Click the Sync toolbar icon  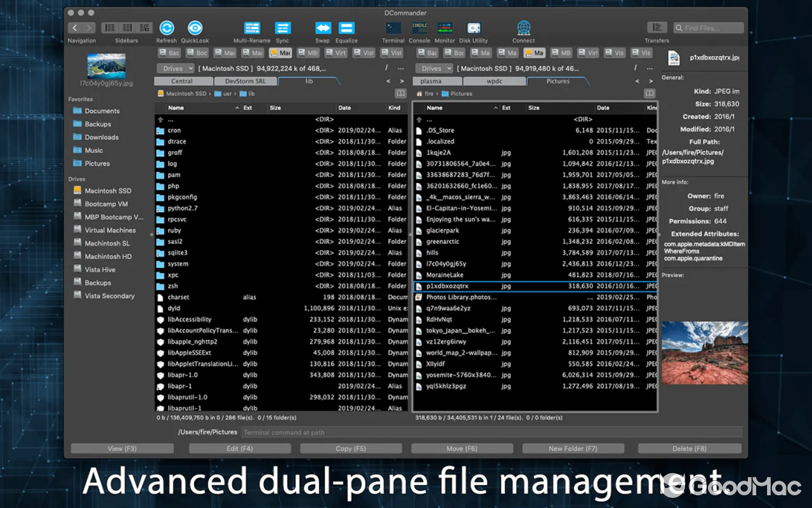coord(282,27)
